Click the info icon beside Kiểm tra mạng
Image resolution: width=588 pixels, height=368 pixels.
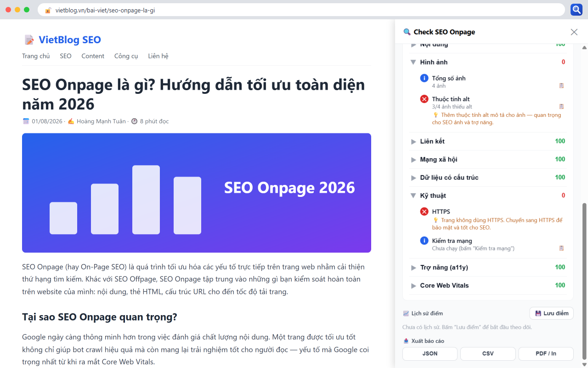click(424, 241)
